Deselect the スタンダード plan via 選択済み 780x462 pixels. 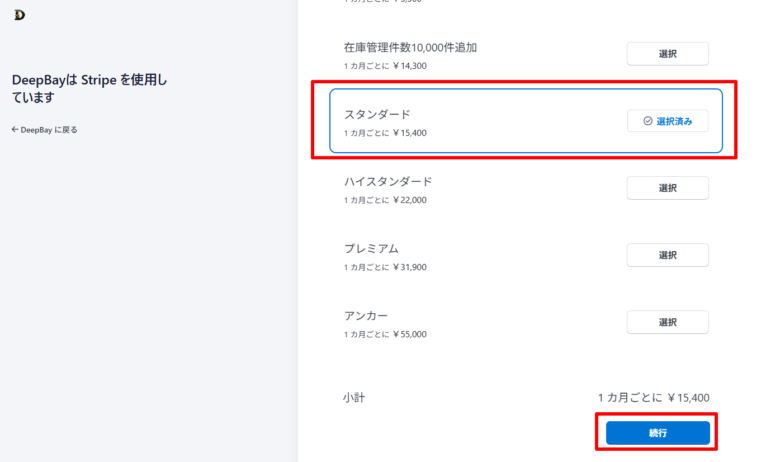tap(668, 121)
